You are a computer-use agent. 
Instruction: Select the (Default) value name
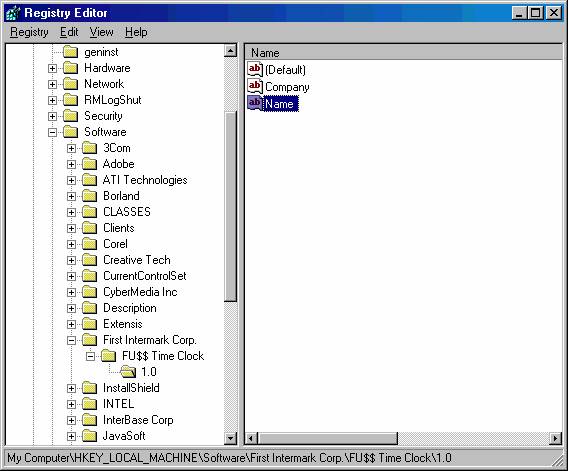click(285, 70)
